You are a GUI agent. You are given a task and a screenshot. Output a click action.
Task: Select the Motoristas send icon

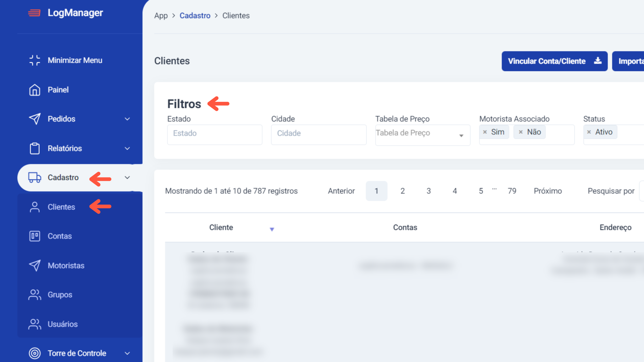tap(35, 266)
